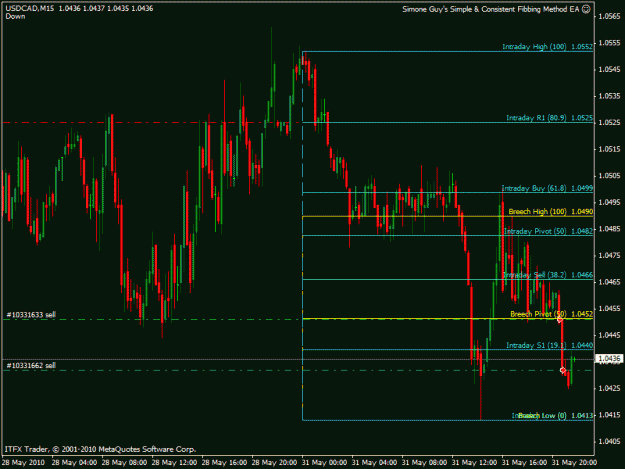Click the '28 May 2010' time axis label

pos(23,463)
